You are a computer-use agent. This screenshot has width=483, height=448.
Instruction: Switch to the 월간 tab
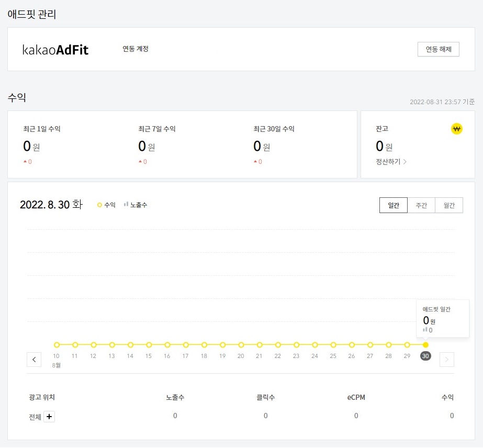click(x=449, y=205)
